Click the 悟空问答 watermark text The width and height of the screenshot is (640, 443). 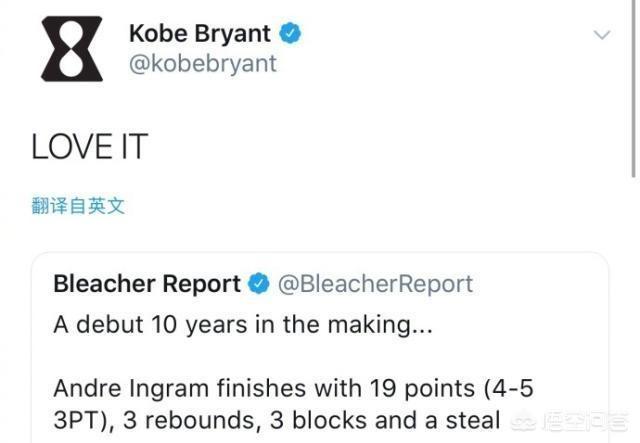(592, 421)
